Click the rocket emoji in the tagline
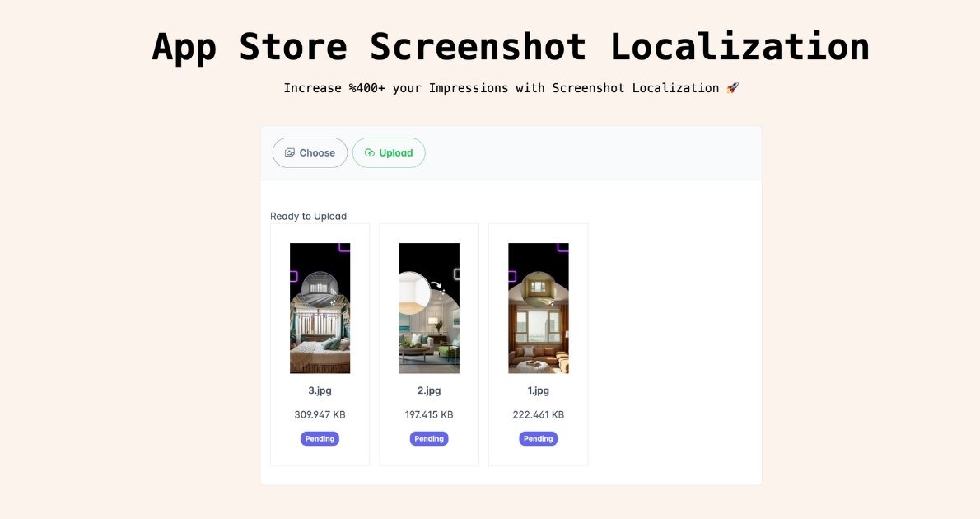This screenshot has width=980, height=519. [x=732, y=87]
